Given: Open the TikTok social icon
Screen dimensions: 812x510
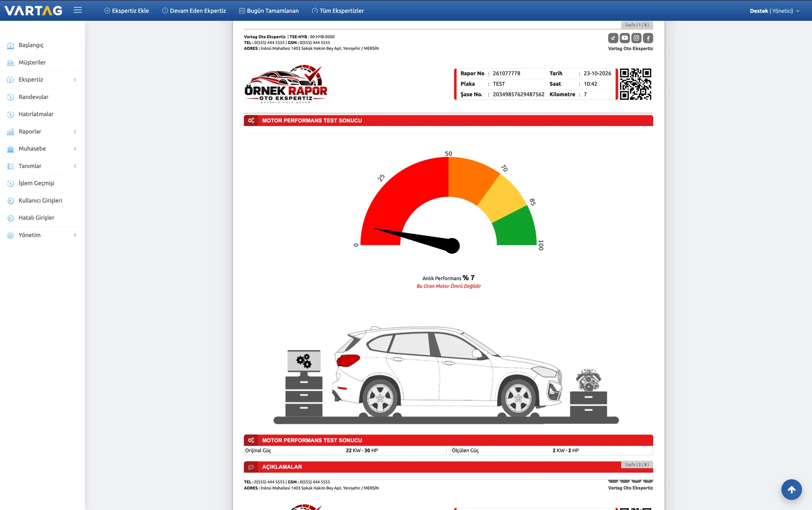Looking at the screenshot, I should (613, 38).
